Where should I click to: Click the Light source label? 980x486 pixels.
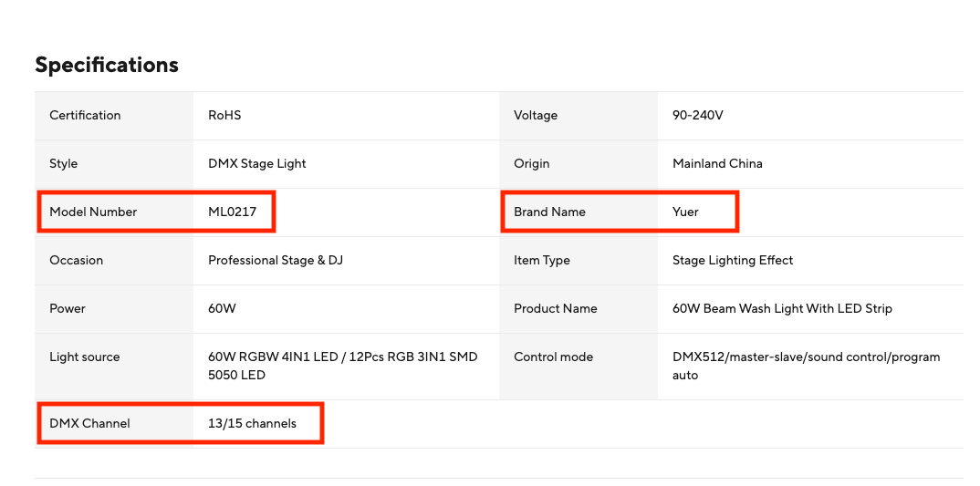pos(85,357)
